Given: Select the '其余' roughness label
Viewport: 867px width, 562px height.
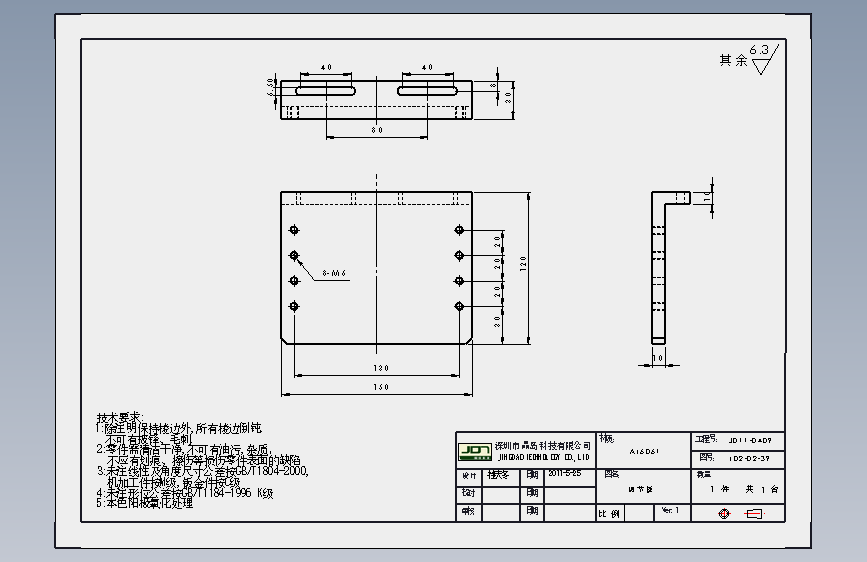Looking at the screenshot, I should 733,60.
